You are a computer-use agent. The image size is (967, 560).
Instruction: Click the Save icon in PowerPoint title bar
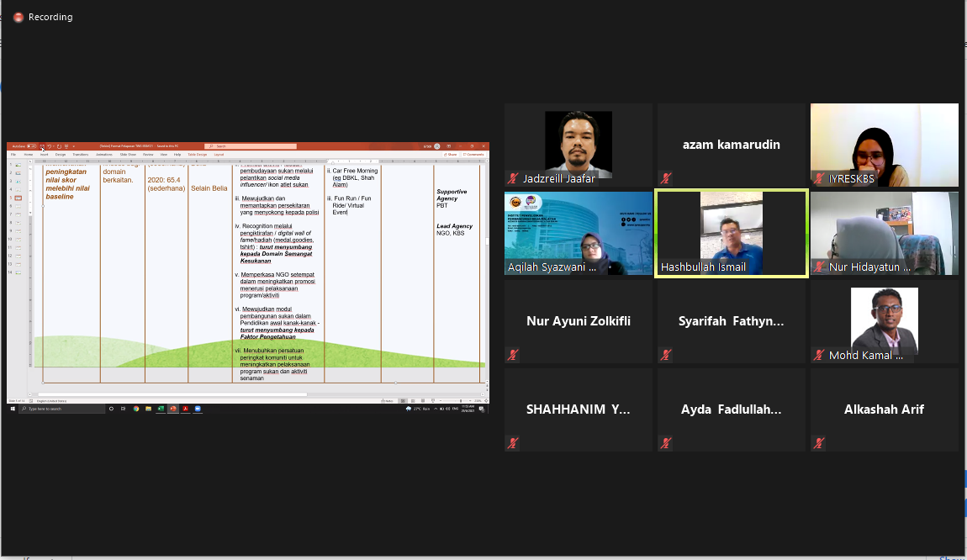pos(42,146)
